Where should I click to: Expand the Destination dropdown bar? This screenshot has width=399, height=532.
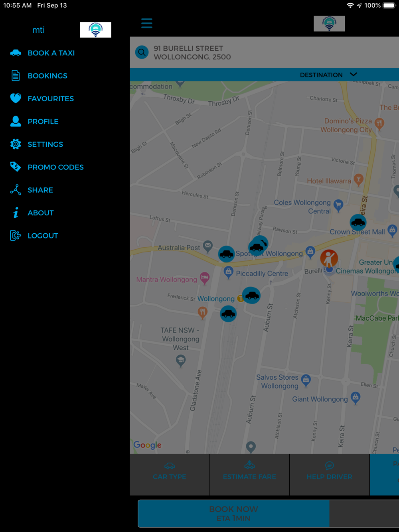click(264, 75)
